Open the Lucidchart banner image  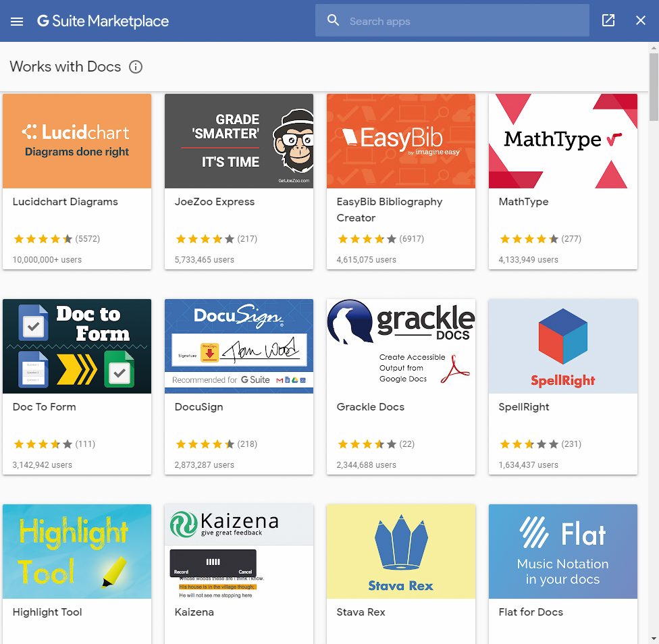pyautogui.click(x=77, y=141)
